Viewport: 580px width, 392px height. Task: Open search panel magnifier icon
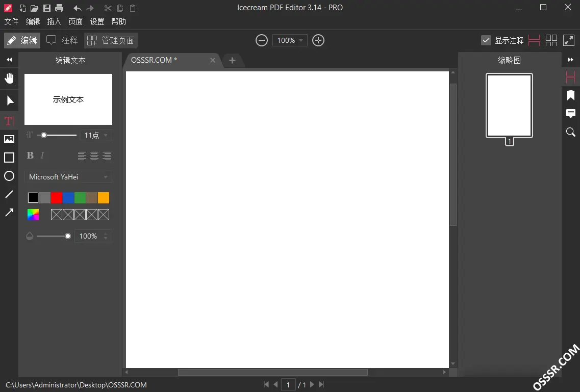click(571, 132)
